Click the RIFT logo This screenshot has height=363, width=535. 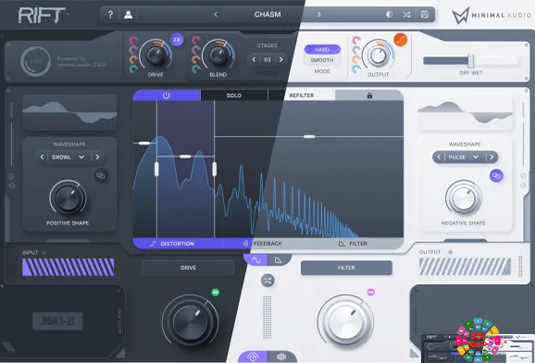[x=42, y=15]
